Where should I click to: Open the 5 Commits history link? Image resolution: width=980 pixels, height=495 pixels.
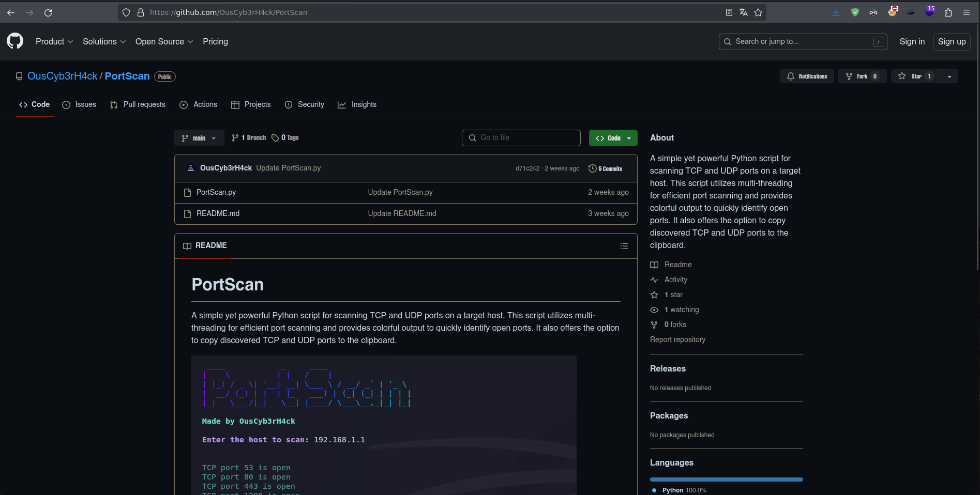606,168
